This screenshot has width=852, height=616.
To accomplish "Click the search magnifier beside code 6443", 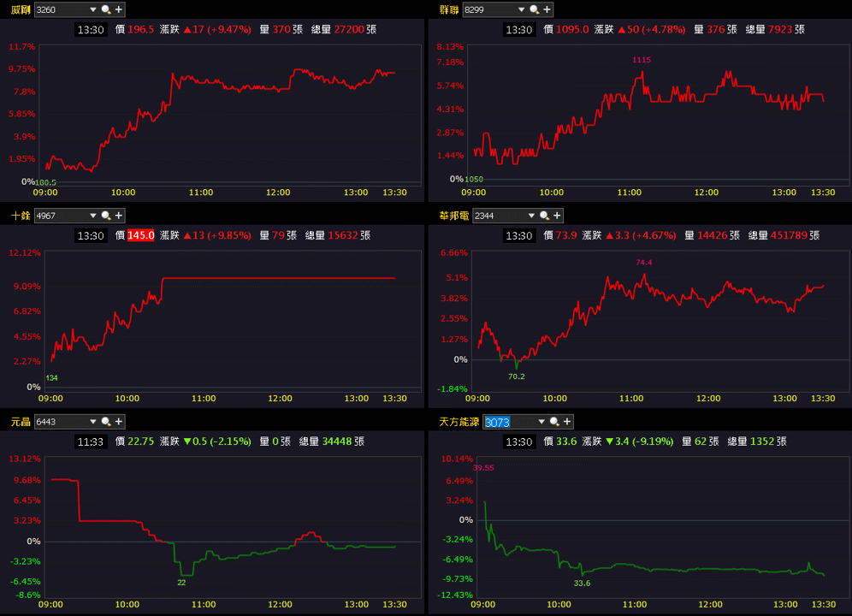I will click(106, 422).
